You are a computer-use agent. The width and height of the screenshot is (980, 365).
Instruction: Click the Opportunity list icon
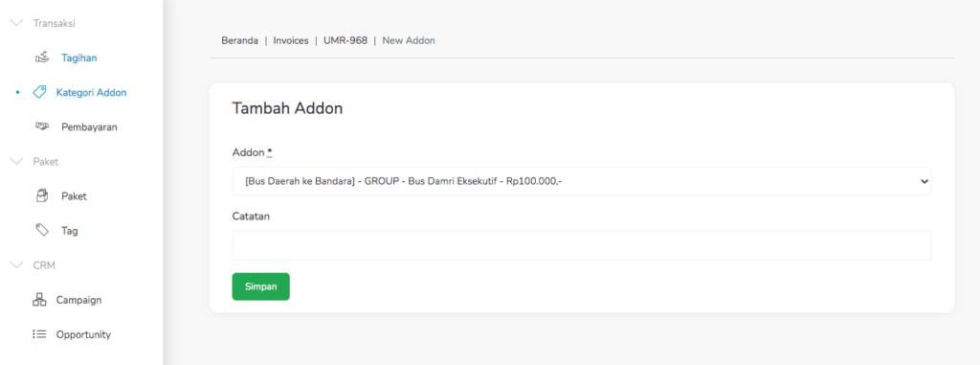(38, 334)
